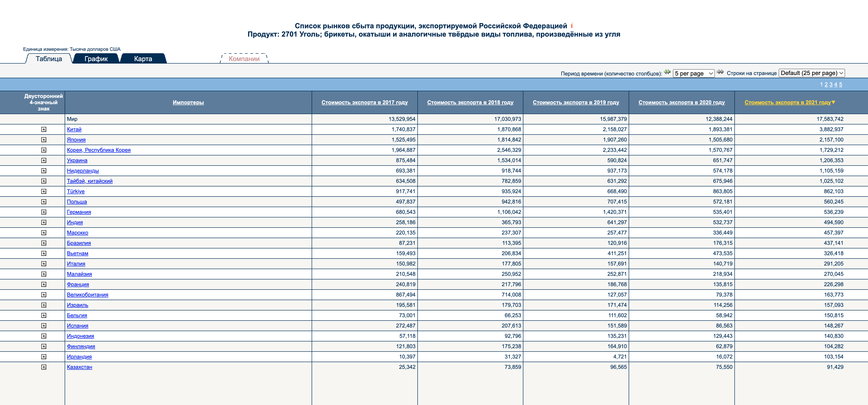
Task: Expand the Казахстан row plus icon
Action: 44,367
